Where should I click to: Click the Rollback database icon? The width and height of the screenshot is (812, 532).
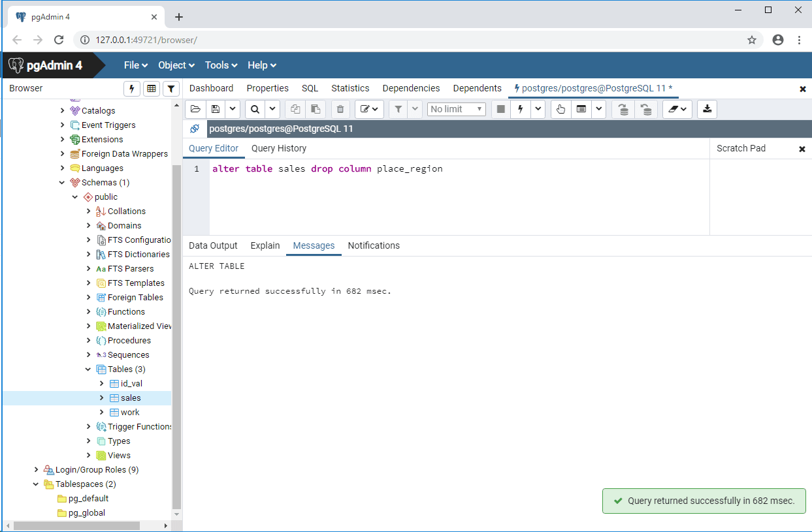pos(646,109)
